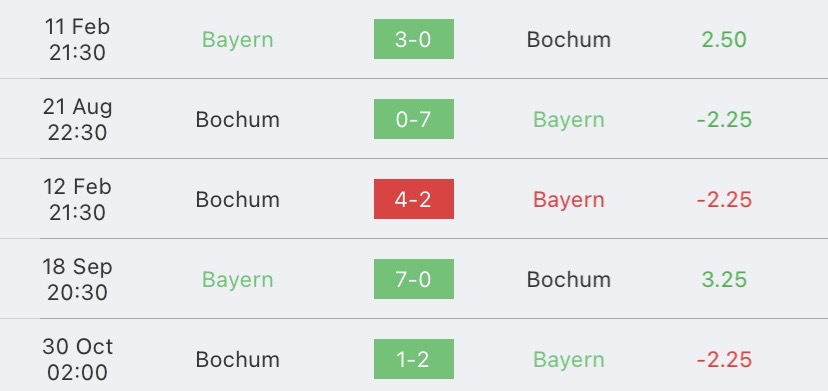Click the 30 Oct 02:00 date cell
This screenshot has height=391, width=828.
click(x=78, y=359)
